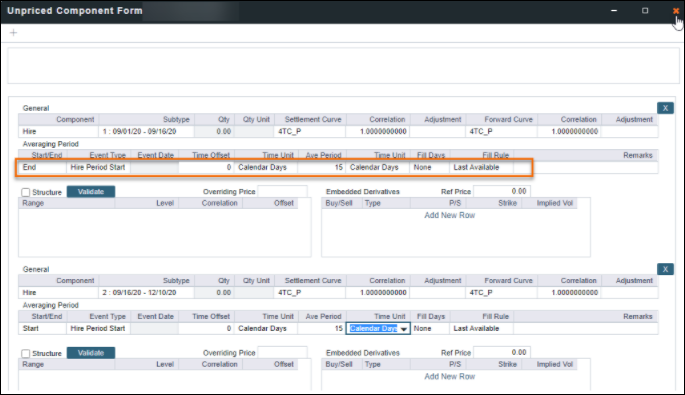Click Settlement Curve 4TC_P in second component
This screenshot has height=395, width=685.
coord(310,293)
